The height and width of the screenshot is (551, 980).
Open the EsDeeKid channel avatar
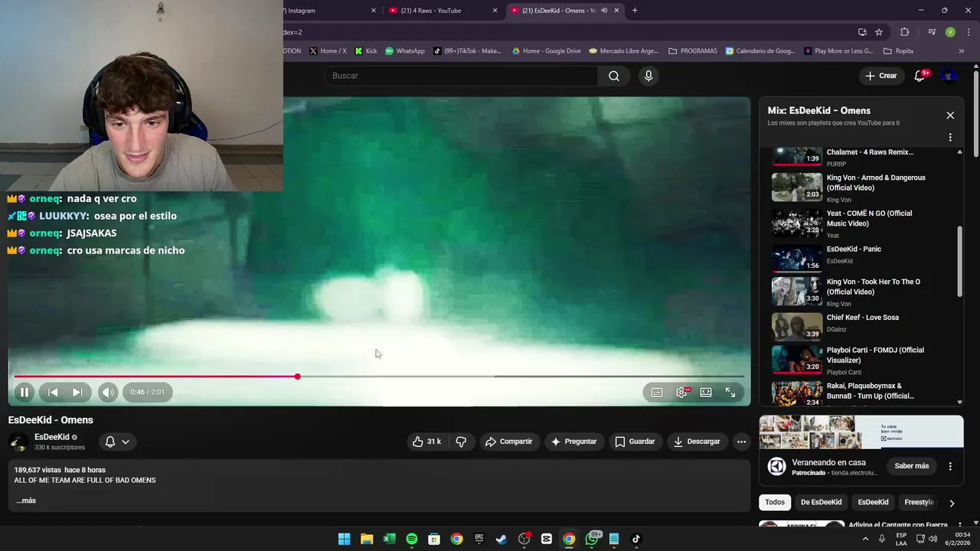pos(18,442)
